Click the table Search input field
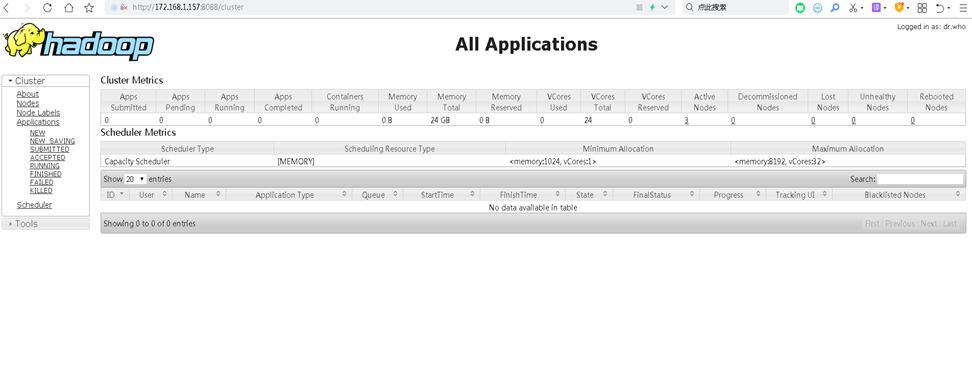This screenshot has height=372, width=972. pyautogui.click(x=920, y=179)
